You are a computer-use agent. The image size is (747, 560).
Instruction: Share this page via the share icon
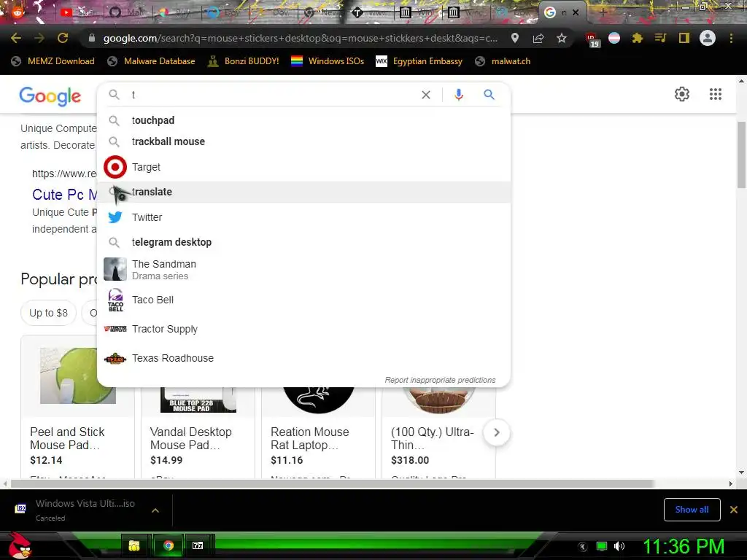click(538, 38)
